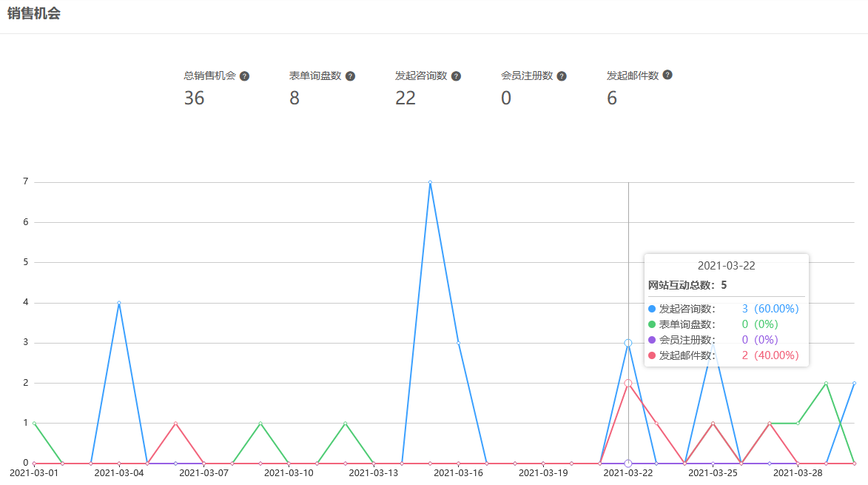Click the blue line peak at value 7
The width and height of the screenshot is (868, 485).
coord(430,182)
